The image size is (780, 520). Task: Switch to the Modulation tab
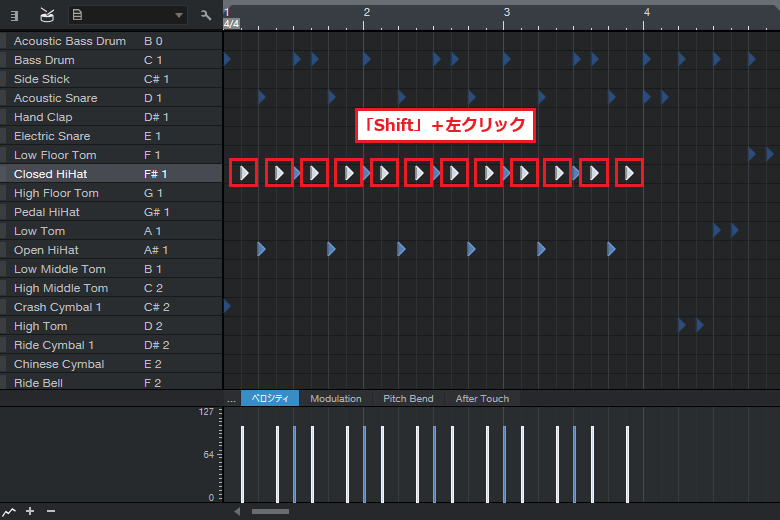coord(335,398)
